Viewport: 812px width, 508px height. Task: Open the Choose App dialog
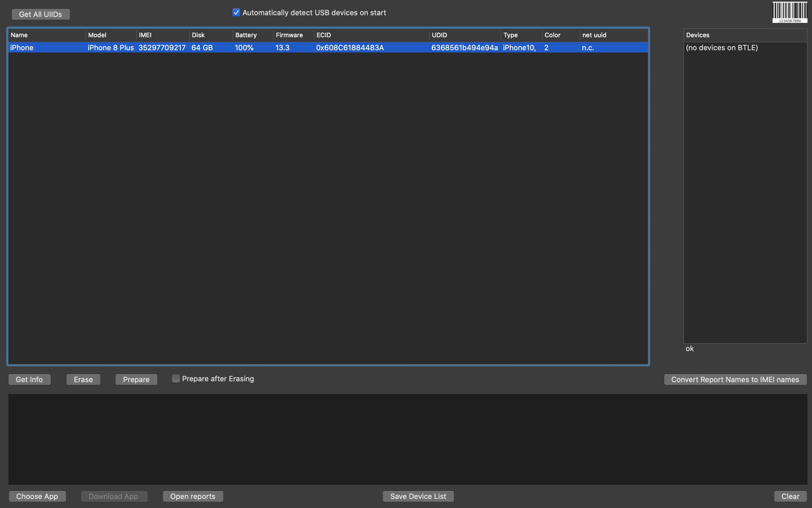[37, 496]
